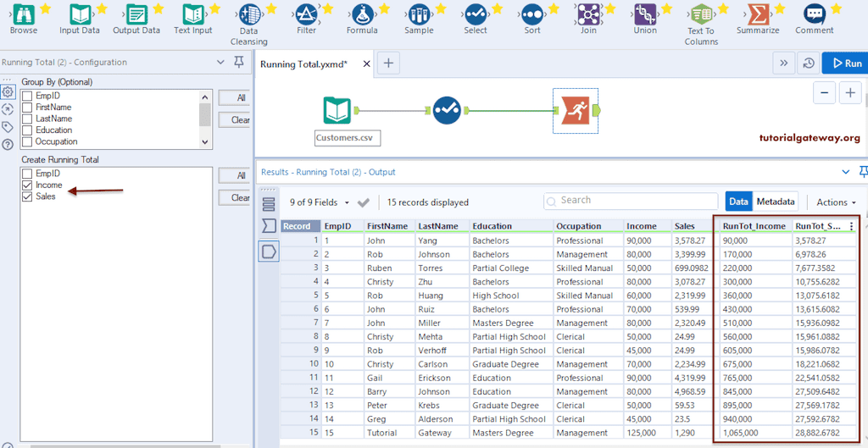Select the Browse tool icon

(23, 14)
